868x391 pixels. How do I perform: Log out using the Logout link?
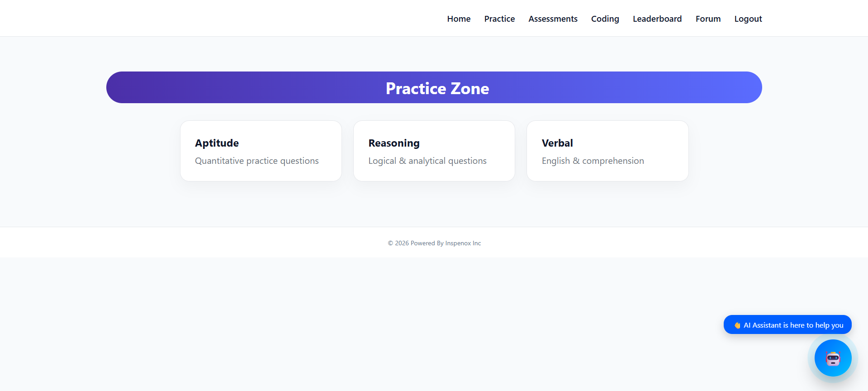[748, 19]
